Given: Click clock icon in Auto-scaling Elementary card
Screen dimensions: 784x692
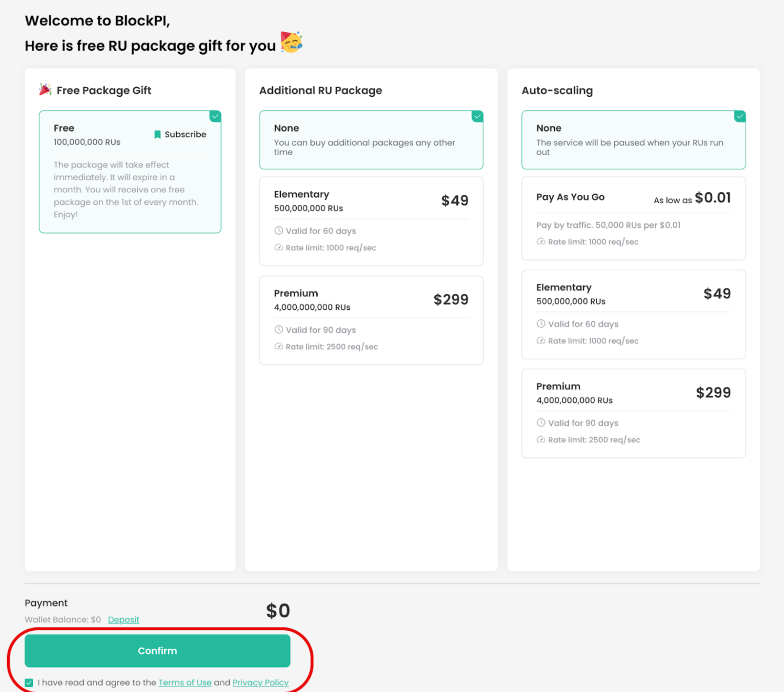Looking at the screenshot, I should (x=541, y=324).
